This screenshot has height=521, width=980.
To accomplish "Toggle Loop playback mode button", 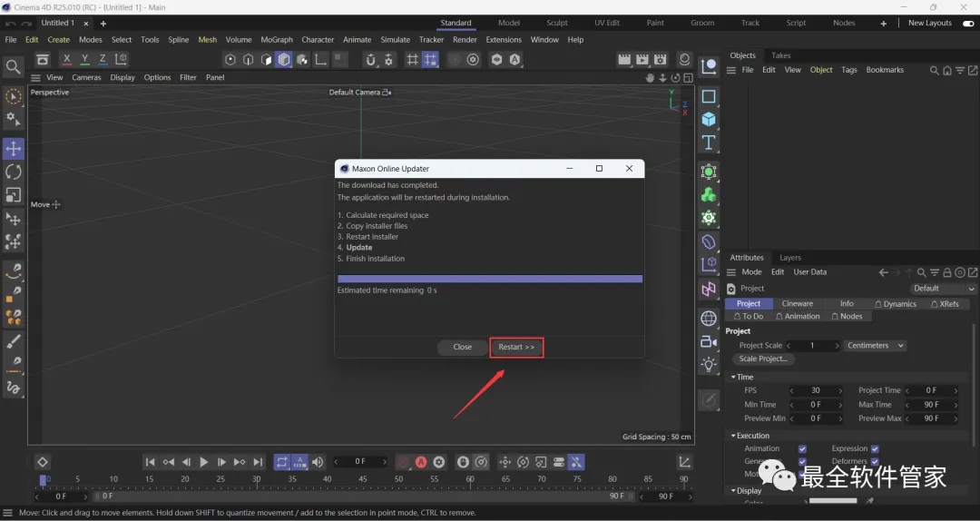I will [282, 462].
